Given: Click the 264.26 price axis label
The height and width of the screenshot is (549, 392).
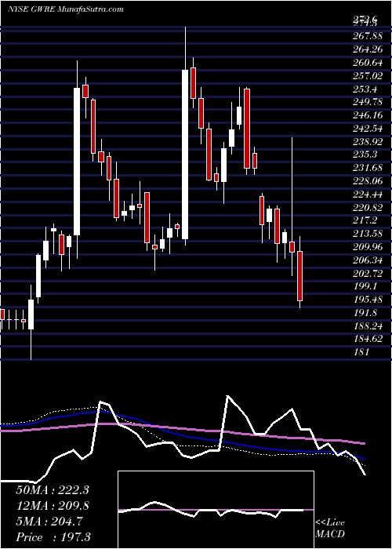Looking at the screenshot, I should pos(369,49).
